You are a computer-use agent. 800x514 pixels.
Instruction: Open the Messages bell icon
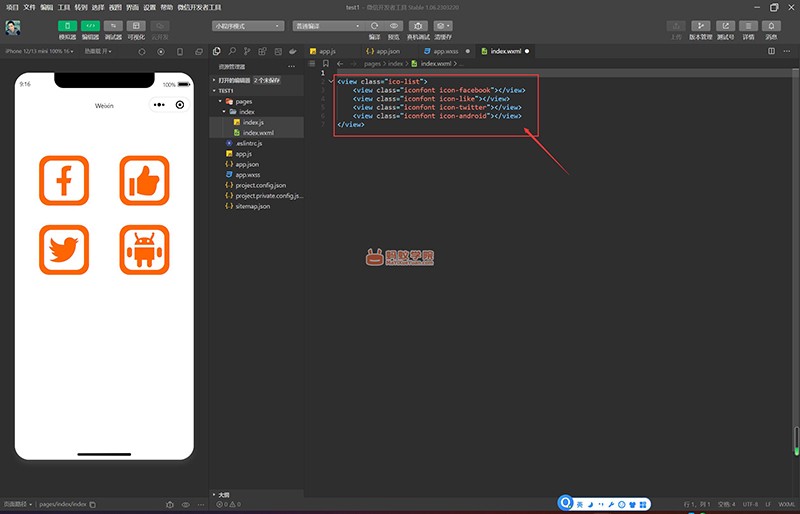click(771, 26)
